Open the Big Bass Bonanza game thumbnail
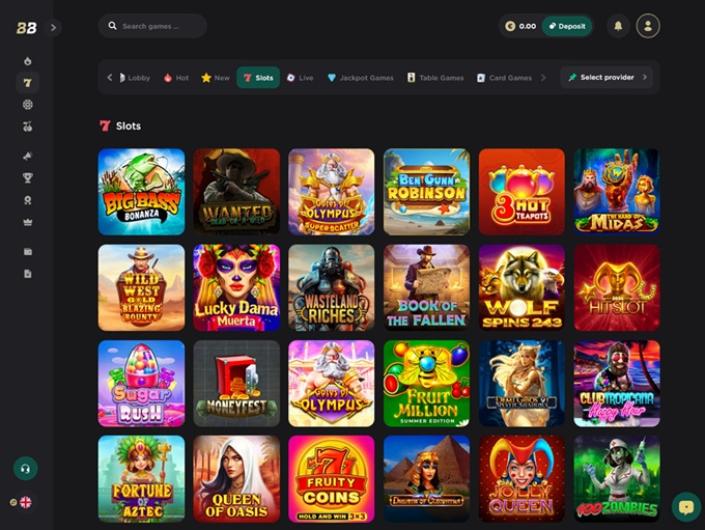 [142, 192]
